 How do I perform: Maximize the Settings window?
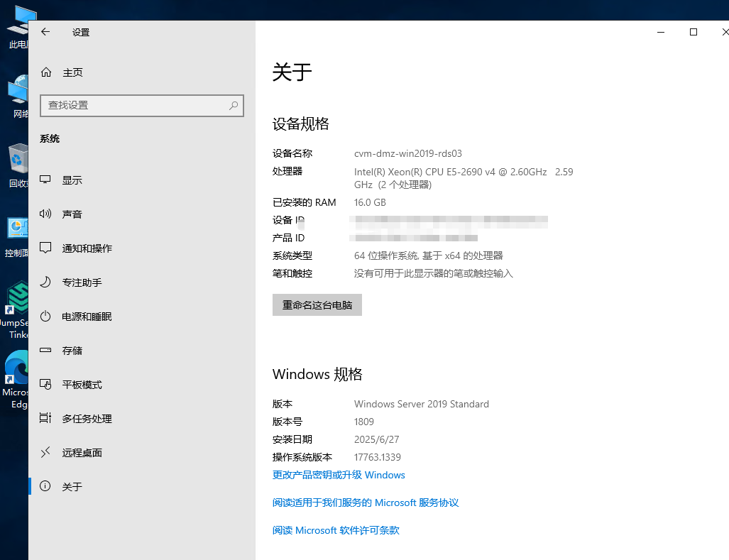[x=694, y=32]
